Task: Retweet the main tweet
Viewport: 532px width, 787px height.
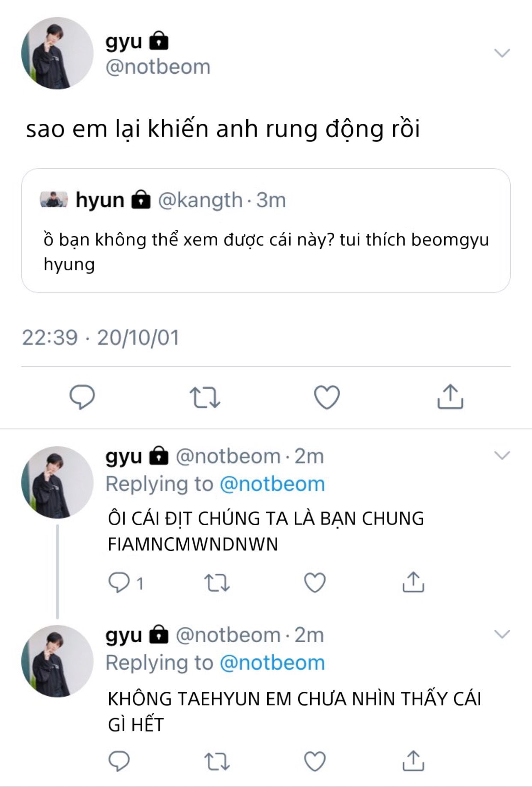Action: tap(205, 397)
